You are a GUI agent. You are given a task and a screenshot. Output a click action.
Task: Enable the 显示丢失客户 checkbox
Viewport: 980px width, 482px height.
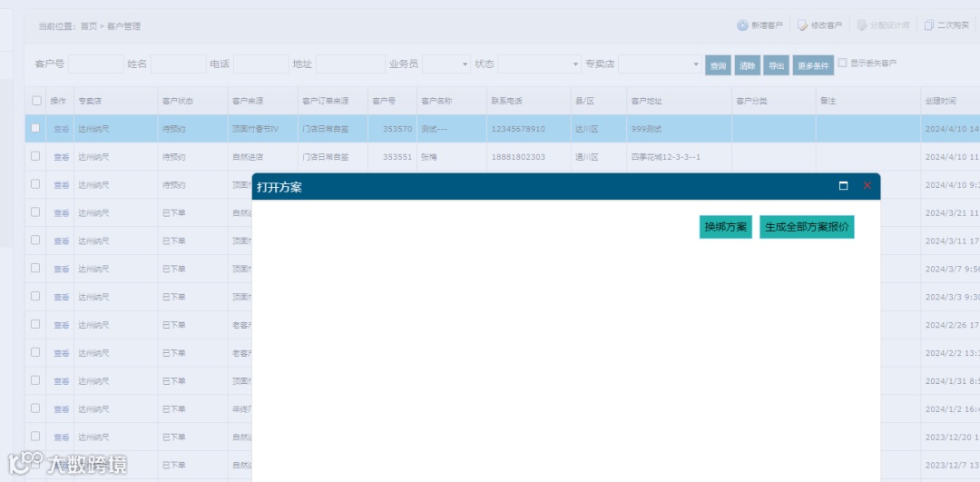pyautogui.click(x=842, y=64)
